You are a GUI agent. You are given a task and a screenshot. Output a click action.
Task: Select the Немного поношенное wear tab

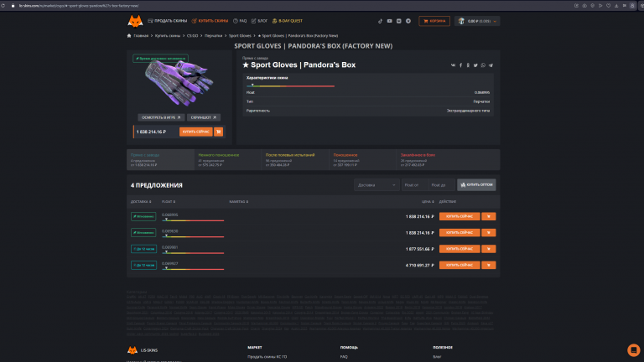[227, 160]
